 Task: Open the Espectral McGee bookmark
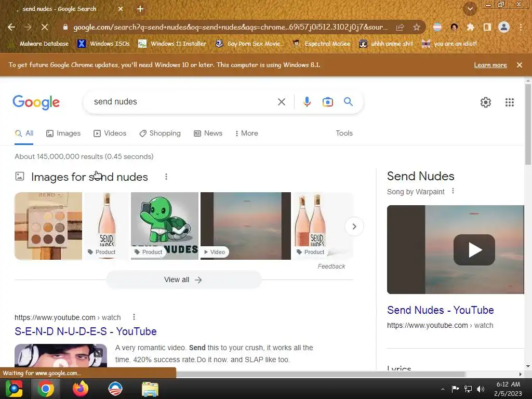pyautogui.click(x=321, y=44)
